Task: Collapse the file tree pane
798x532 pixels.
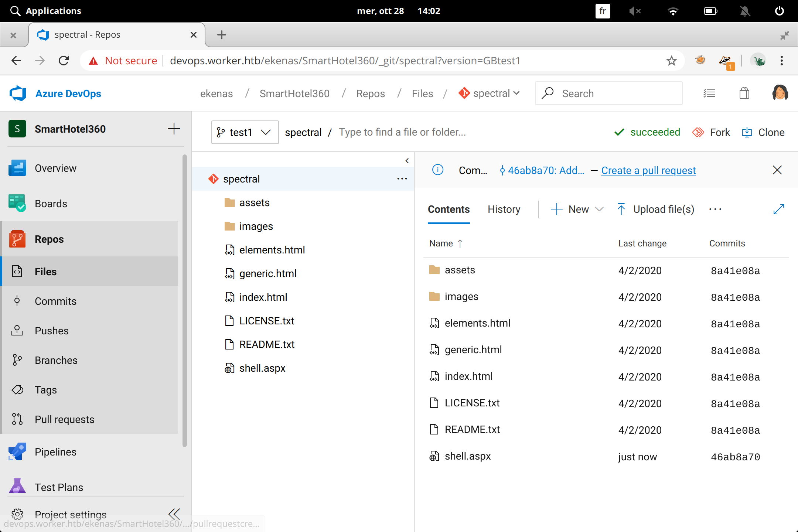Action: (407, 161)
